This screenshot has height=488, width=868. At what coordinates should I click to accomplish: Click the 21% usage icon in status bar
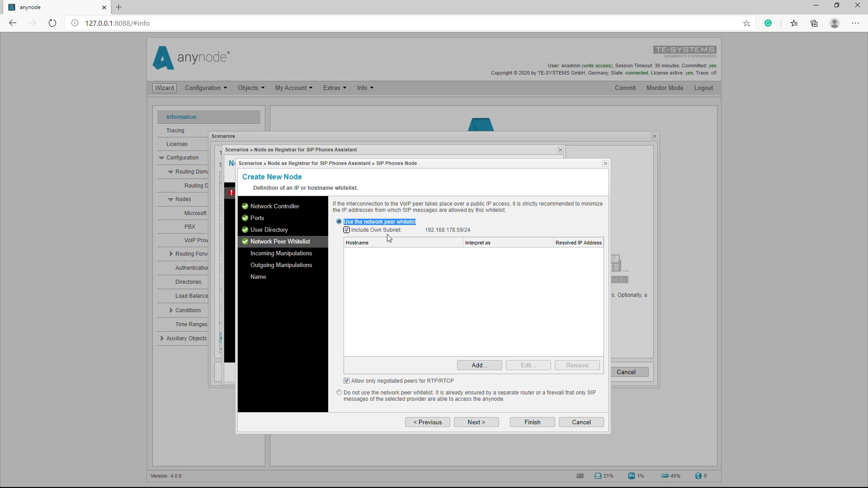click(x=598, y=476)
